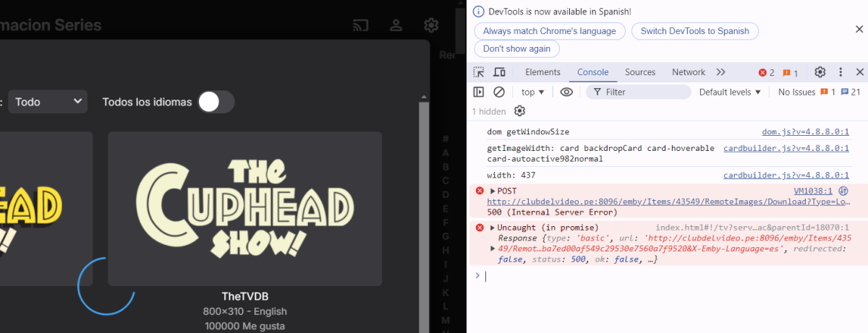This screenshot has width=868, height=333.
Task: Close the DevTools language infobar
Action: (x=859, y=29)
